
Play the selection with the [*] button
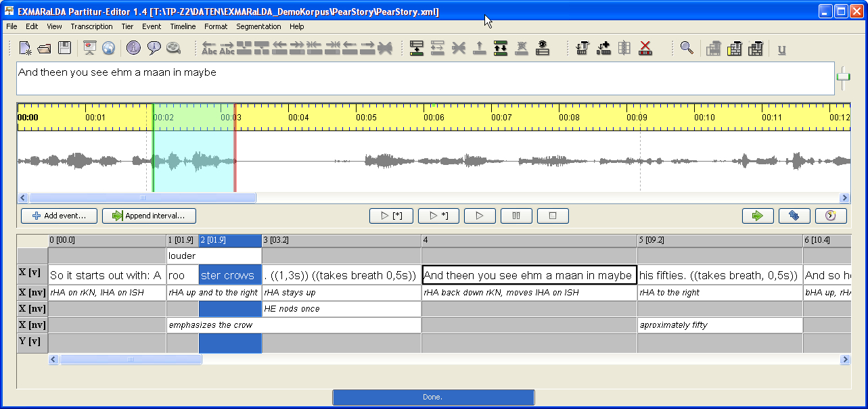[391, 216]
